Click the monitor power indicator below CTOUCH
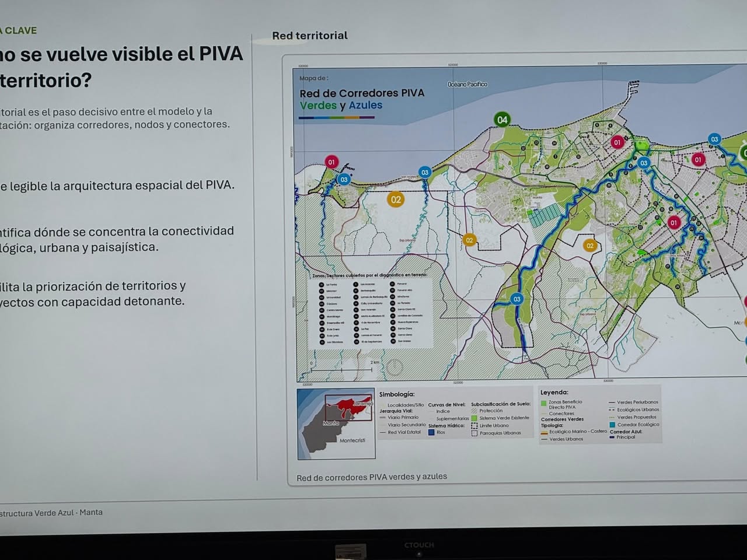The width and height of the screenshot is (747, 560). (418, 553)
